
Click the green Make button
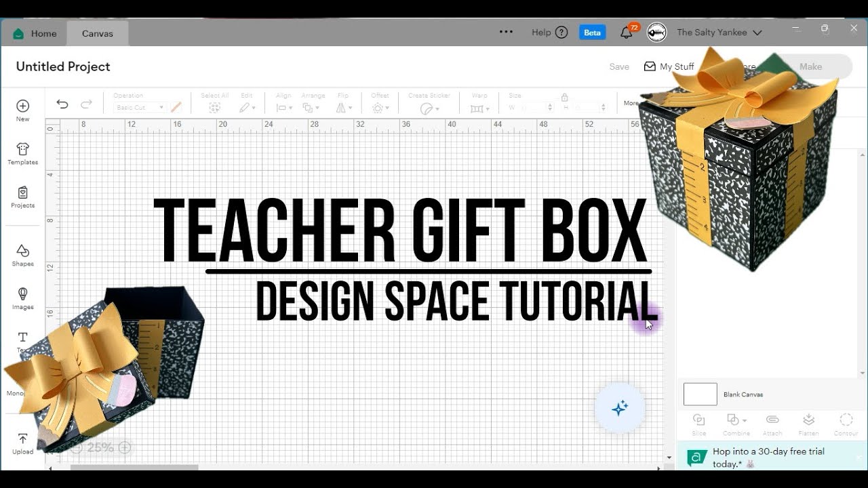tap(810, 66)
